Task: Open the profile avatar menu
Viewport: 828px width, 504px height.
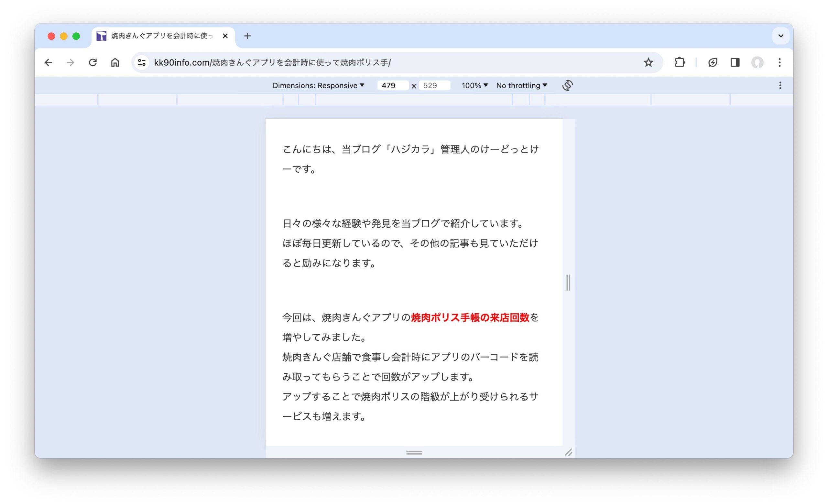Action: [757, 62]
